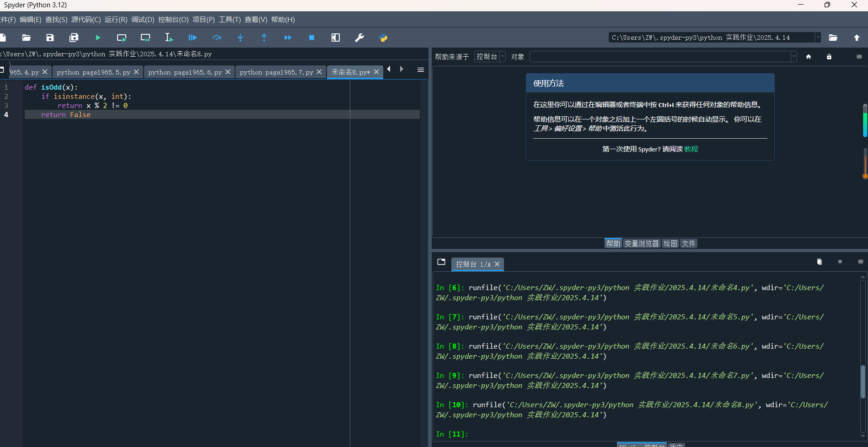Click the Save file icon
This screenshot has width=868, height=447.
point(50,38)
